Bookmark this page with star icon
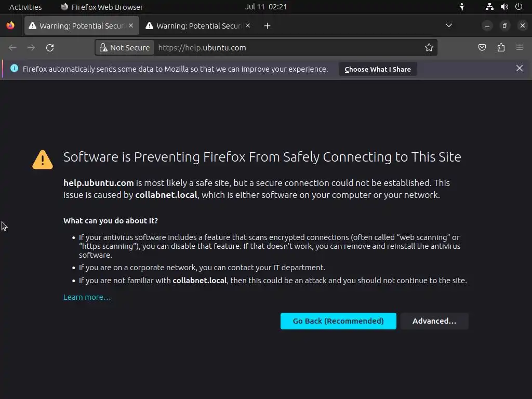Screen dimensions: 532x399 [x=429, y=47]
